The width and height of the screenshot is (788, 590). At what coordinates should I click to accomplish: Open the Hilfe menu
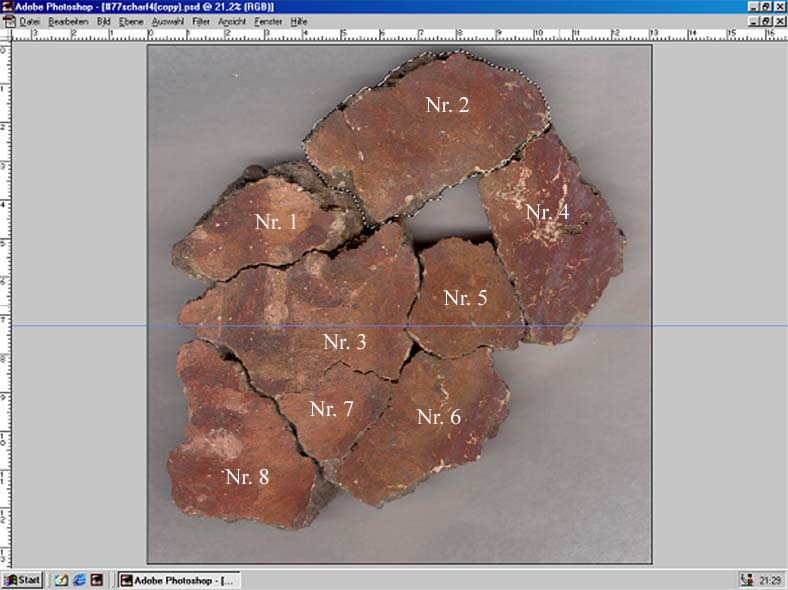(x=299, y=21)
